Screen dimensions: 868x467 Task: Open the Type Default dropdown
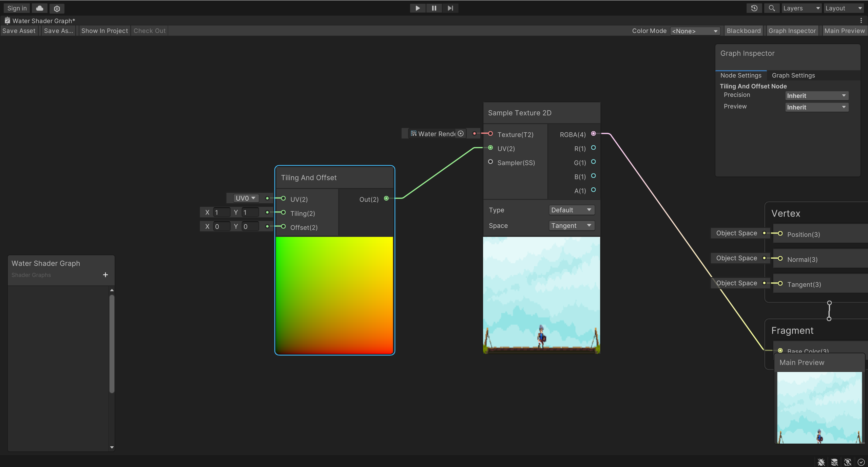[572, 210]
